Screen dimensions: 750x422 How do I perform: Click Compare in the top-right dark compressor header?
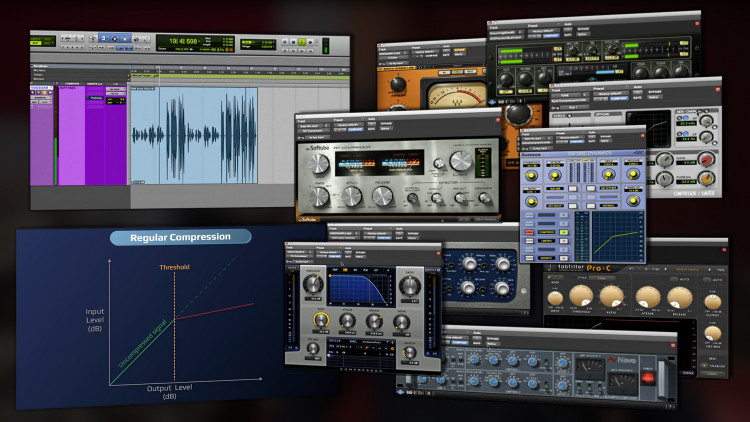click(x=550, y=36)
